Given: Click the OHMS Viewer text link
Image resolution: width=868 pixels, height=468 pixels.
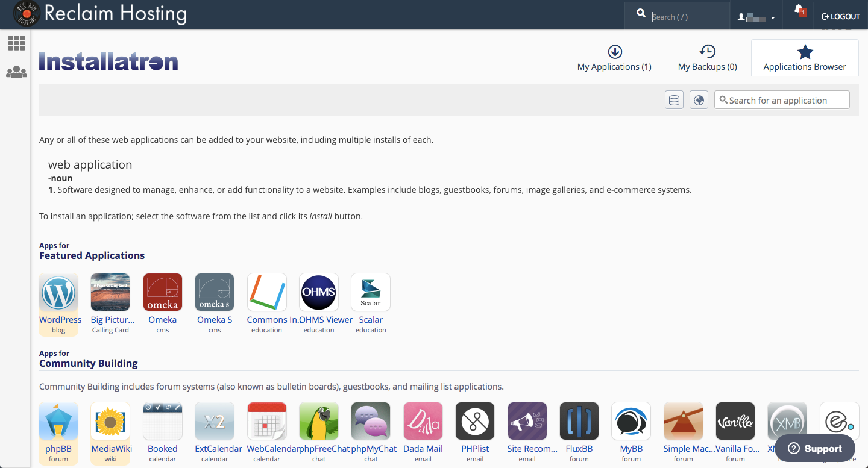Looking at the screenshot, I should tap(326, 320).
